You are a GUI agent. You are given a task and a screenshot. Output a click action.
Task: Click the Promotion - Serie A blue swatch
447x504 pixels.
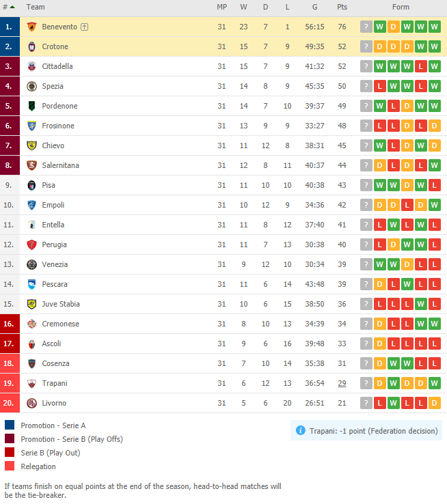(x=10, y=425)
